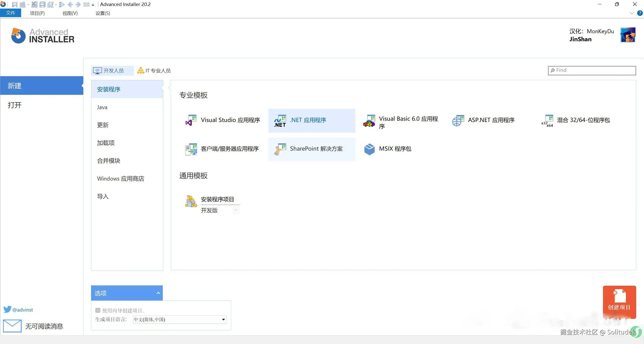Open the 项目(P) menu
Screen dimensions: 644x344
(x=37, y=13)
